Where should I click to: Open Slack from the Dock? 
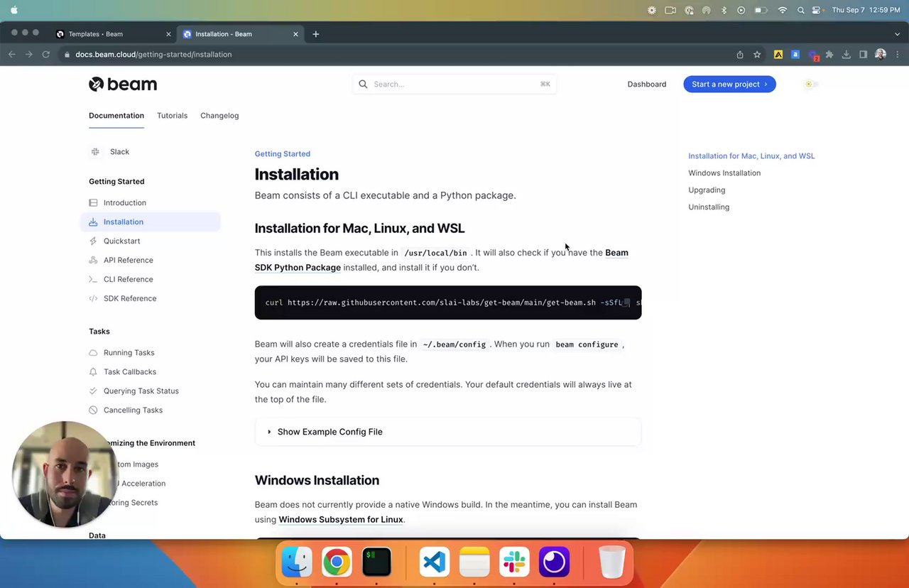514,562
